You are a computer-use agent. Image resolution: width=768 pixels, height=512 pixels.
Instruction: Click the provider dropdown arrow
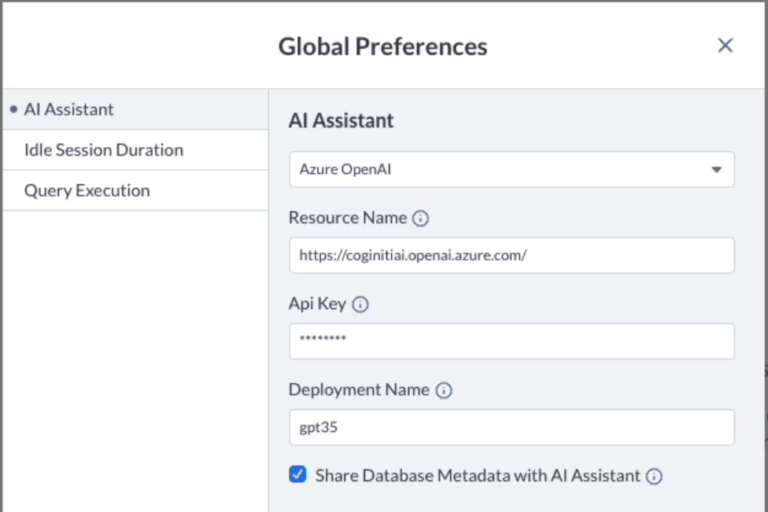click(x=716, y=170)
